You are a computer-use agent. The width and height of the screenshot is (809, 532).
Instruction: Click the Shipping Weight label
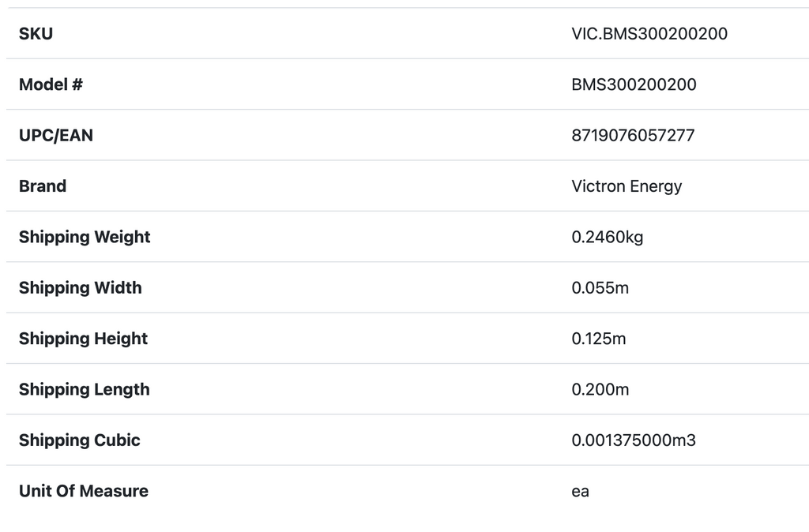85,237
